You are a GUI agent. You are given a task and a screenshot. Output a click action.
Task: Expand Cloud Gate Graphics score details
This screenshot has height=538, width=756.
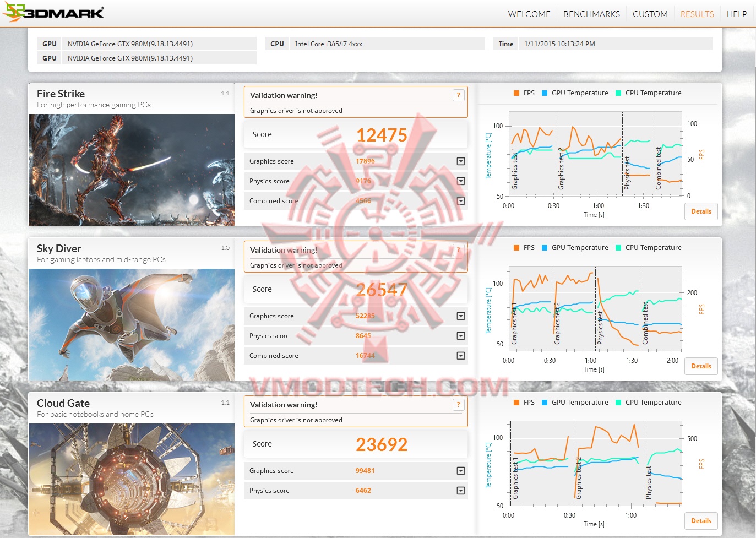pos(461,471)
